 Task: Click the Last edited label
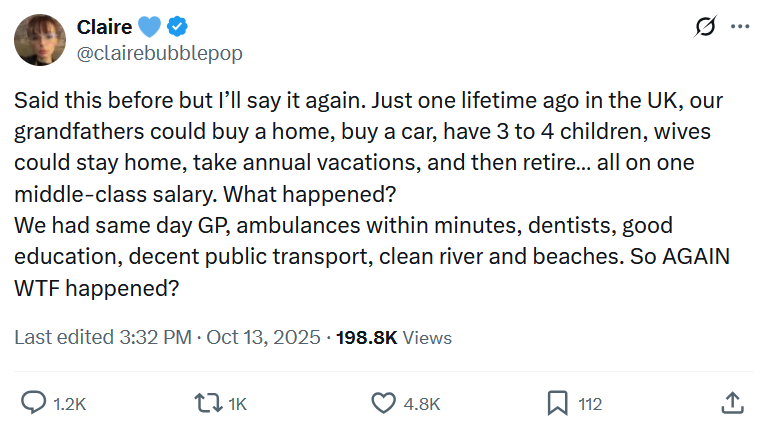(62, 337)
